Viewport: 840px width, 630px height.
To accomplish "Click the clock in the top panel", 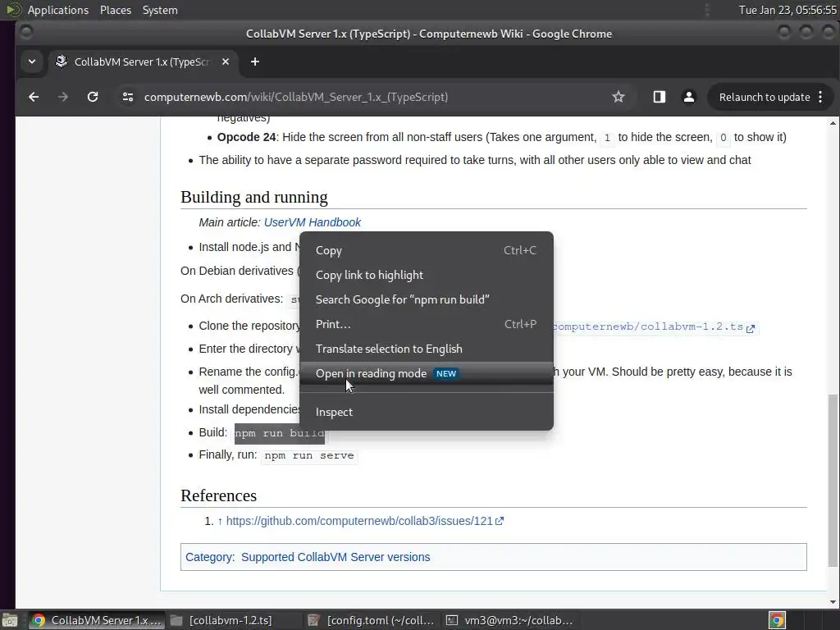I will (x=787, y=10).
